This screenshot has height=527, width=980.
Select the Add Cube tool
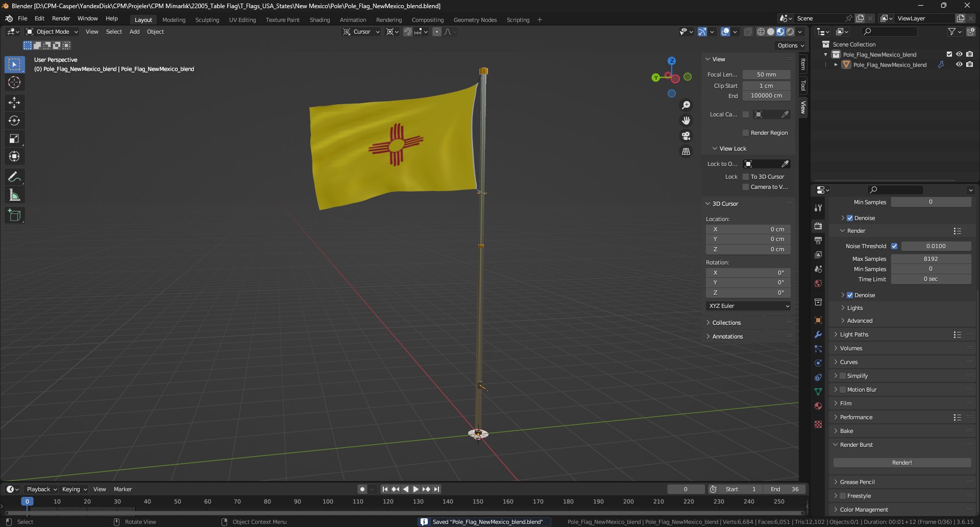[14, 215]
